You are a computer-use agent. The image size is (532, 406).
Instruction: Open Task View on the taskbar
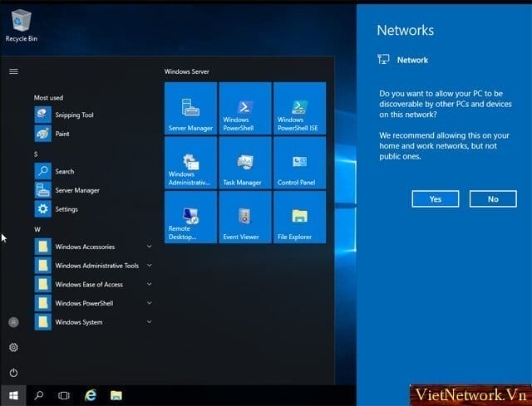[x=64, y=395]
